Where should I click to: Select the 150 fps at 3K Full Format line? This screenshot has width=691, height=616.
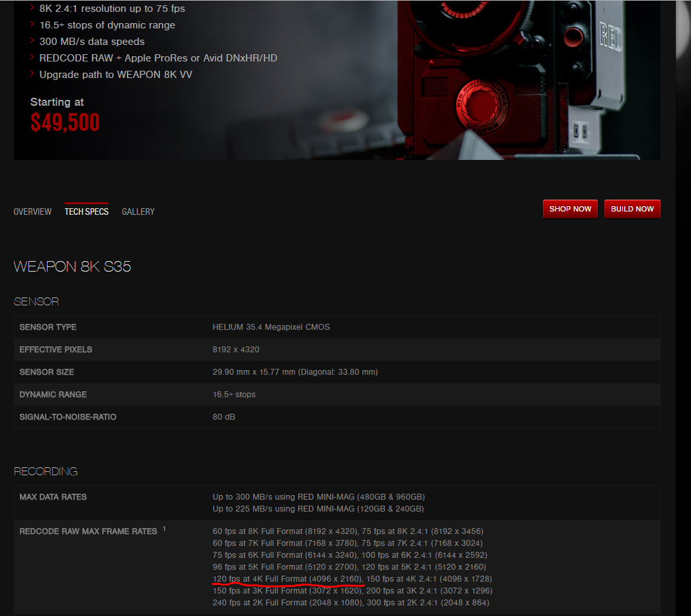(352, 591)
